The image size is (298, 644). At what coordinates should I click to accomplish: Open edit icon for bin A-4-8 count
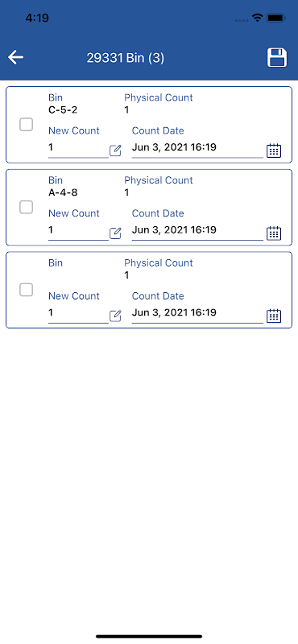tap(115, 233)
